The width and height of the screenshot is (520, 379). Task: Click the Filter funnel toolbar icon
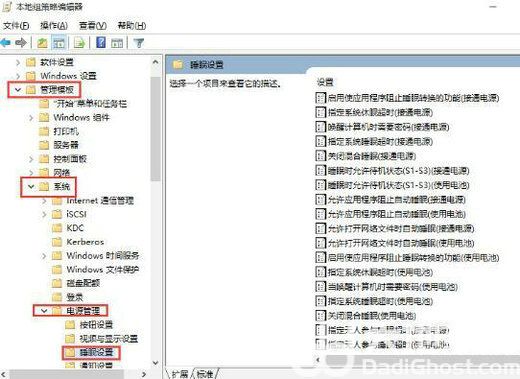point(139,43)
